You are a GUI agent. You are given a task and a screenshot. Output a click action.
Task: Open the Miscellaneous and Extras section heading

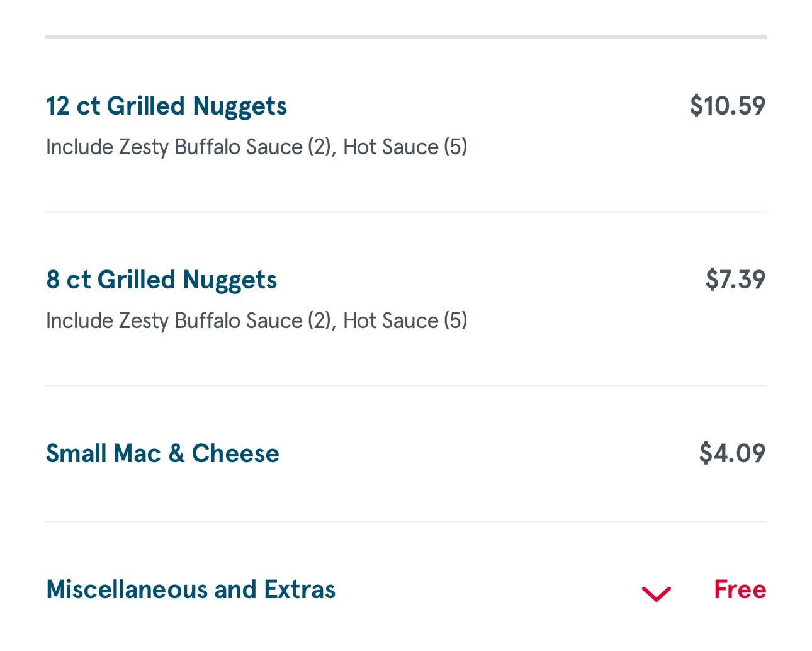tap(191, 589)
